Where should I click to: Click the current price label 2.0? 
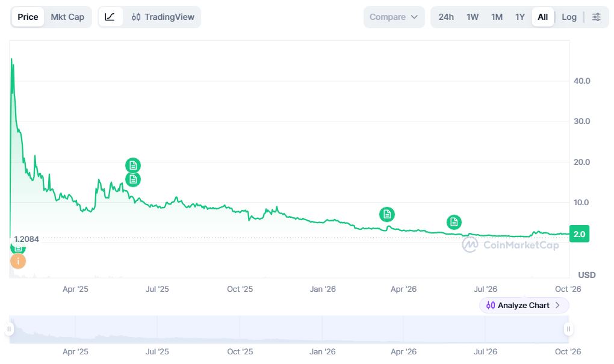(x=579, y=234)
